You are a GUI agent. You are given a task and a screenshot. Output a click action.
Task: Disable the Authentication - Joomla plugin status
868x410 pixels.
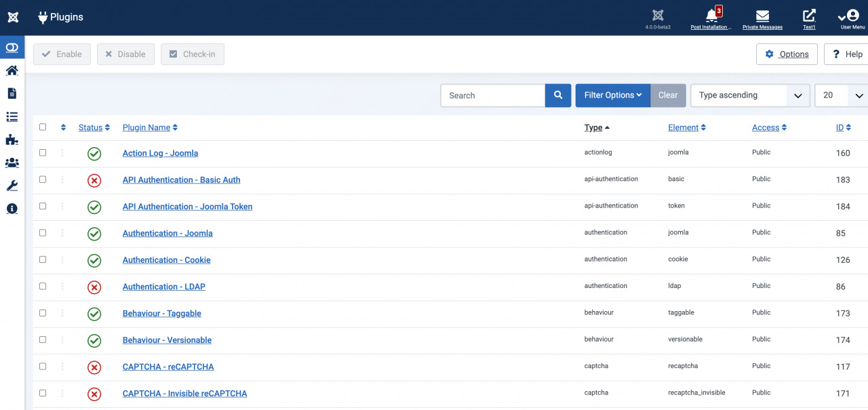[94, 234]
